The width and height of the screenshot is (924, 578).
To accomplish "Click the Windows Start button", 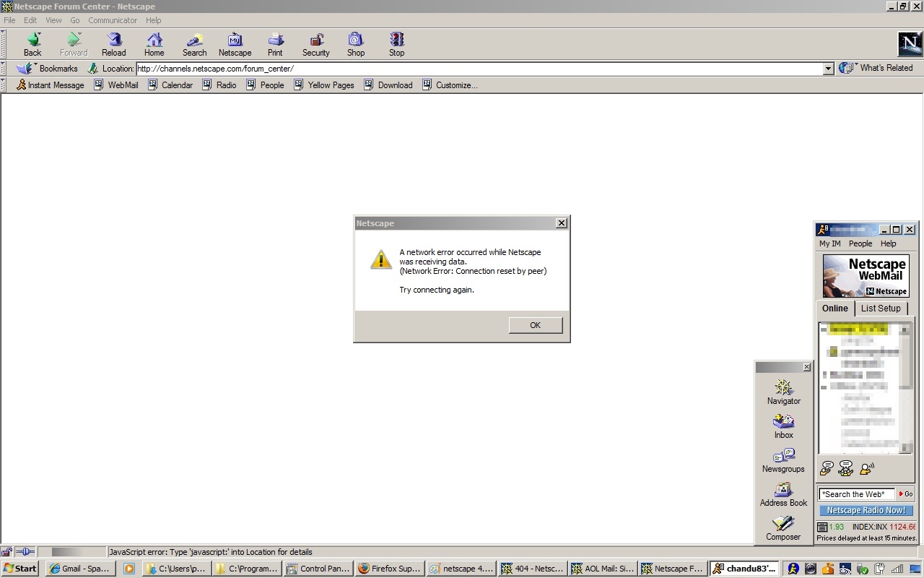I will click(x=19, y=569).
